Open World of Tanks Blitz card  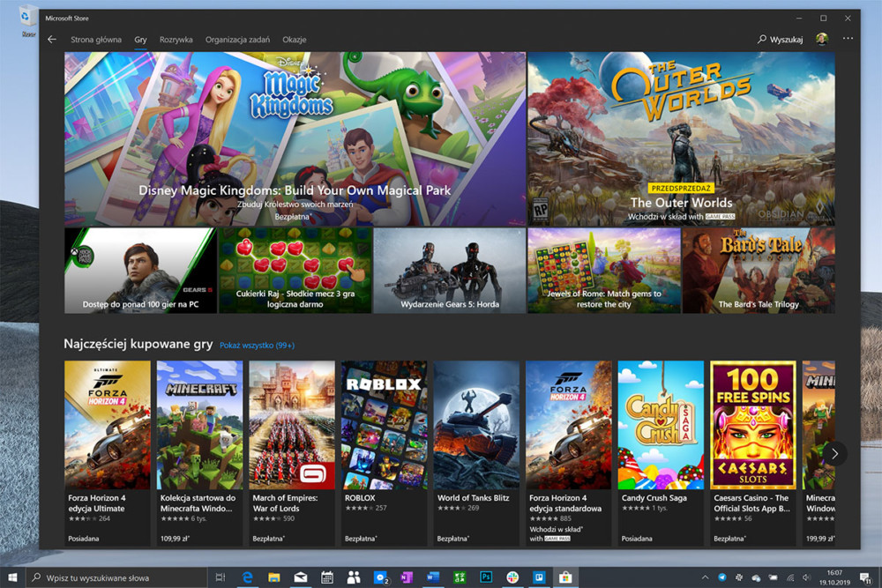476,453
